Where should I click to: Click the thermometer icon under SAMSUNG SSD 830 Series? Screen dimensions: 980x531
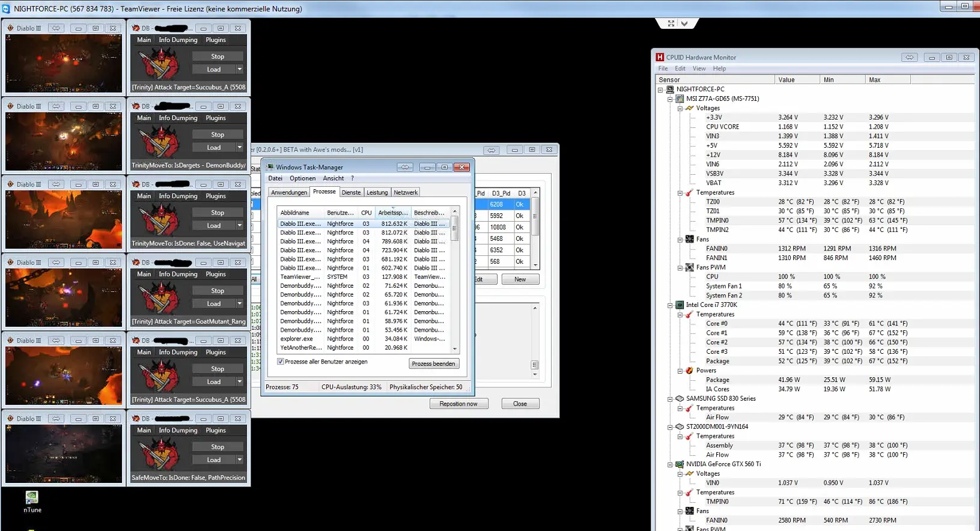[x=690, y=408]
